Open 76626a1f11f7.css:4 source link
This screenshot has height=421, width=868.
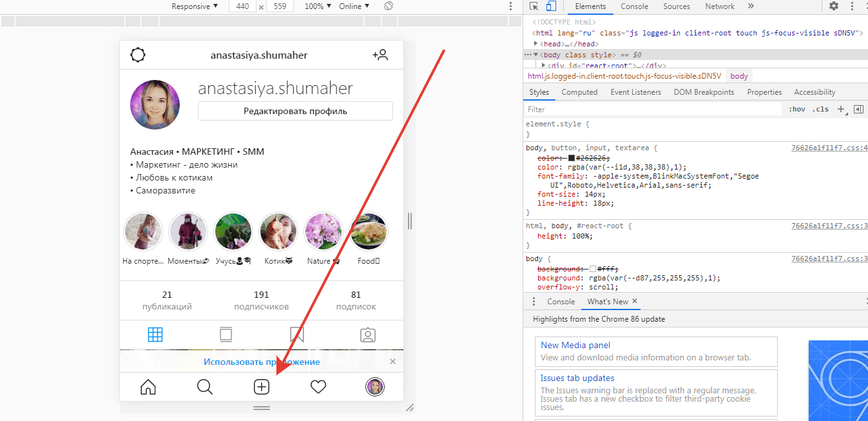(829, 148)
